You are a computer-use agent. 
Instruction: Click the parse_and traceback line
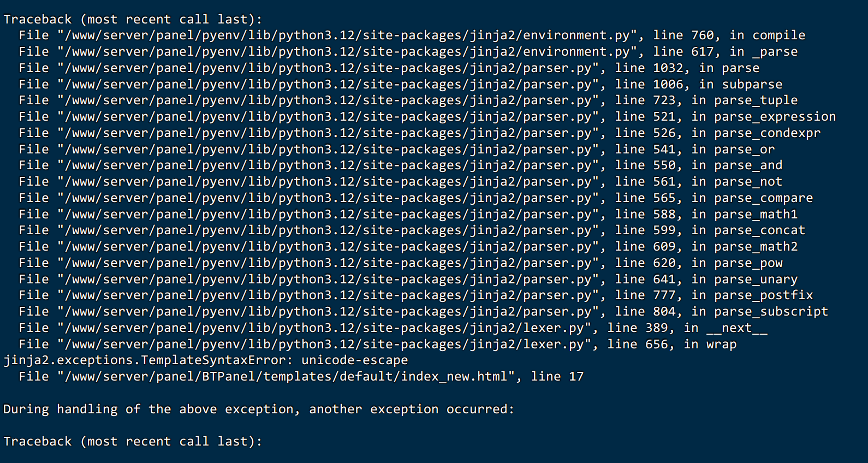401,165
